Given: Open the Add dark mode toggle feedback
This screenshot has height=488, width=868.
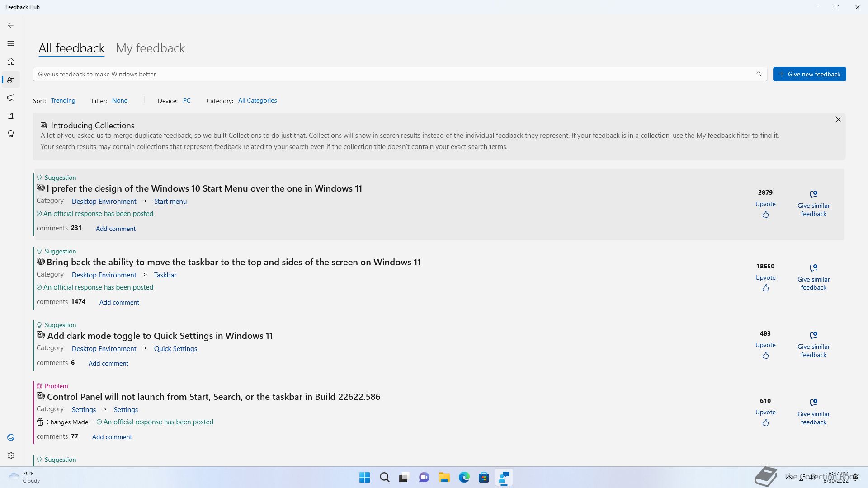Looking at the screenshot, I should pos(160,336).
